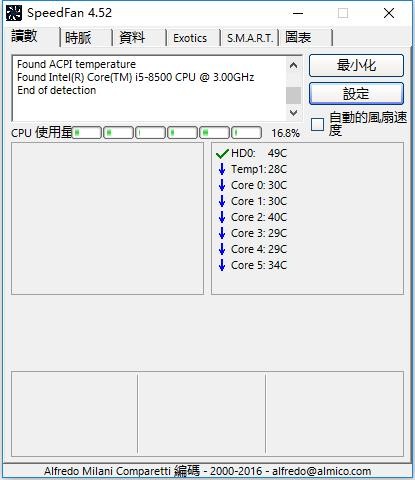Viewport: 415px width, 480px height.
Task: Click the down arrow icon beside Core 4
Action: [x=222, y=249]
